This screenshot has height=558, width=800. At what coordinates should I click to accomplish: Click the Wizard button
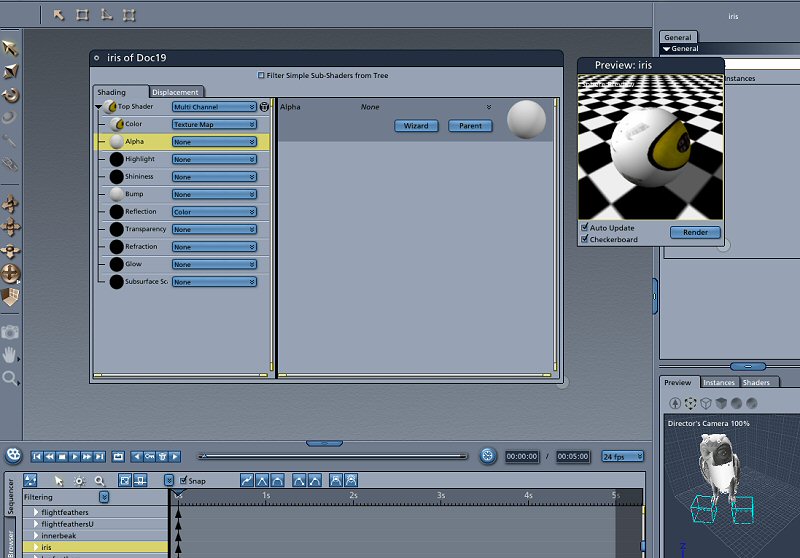[416, 126]
